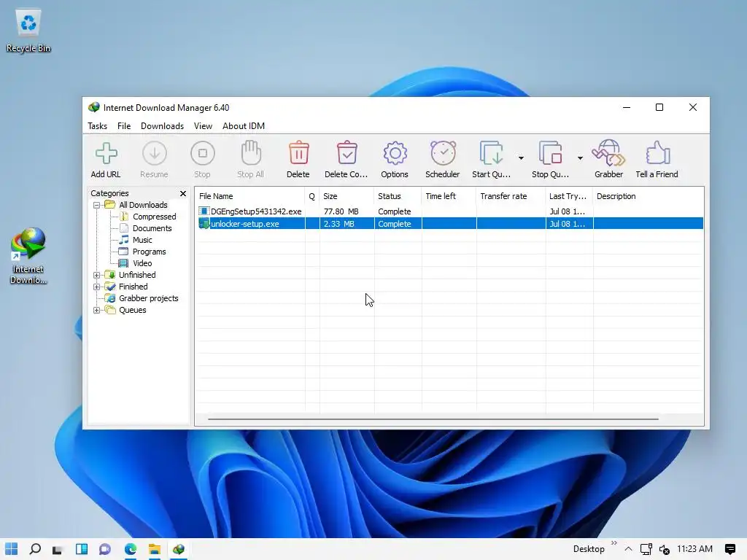Open Widgets from the taskbar
Viewport: 747px width, 560px height.
82,549
